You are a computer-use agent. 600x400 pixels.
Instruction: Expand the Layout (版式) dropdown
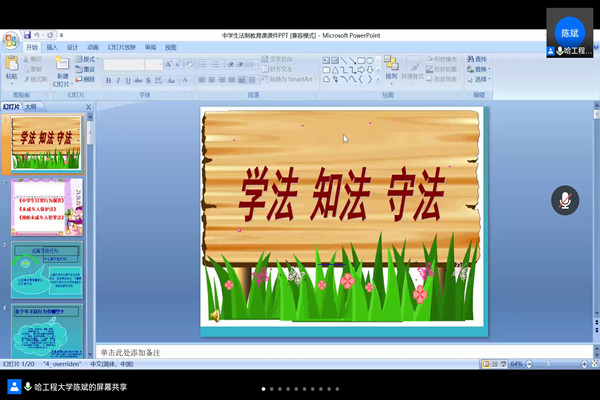coord(88,59)
